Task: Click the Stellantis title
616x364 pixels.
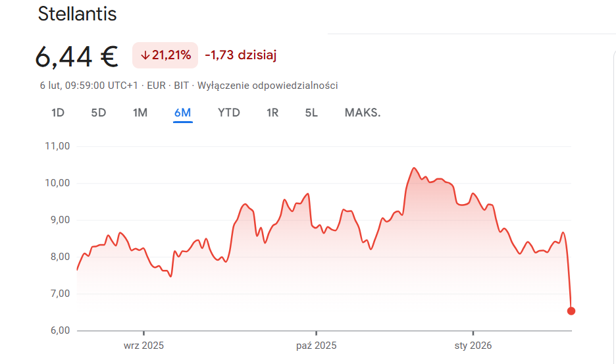Action: click(78, 14)
